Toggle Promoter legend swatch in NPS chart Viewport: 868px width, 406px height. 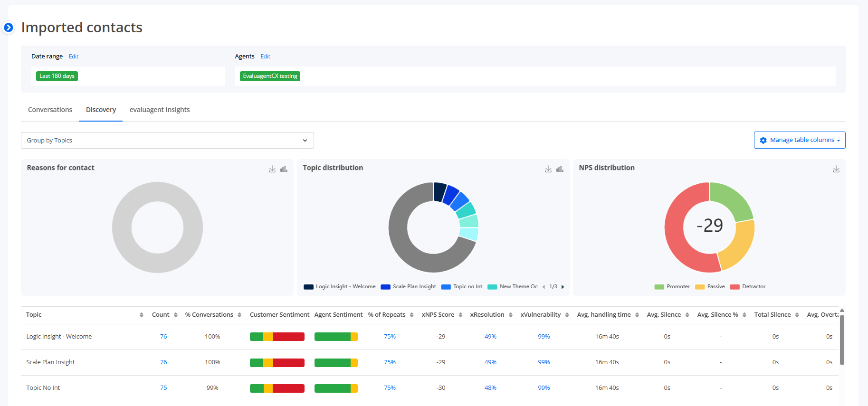point(659,287)
